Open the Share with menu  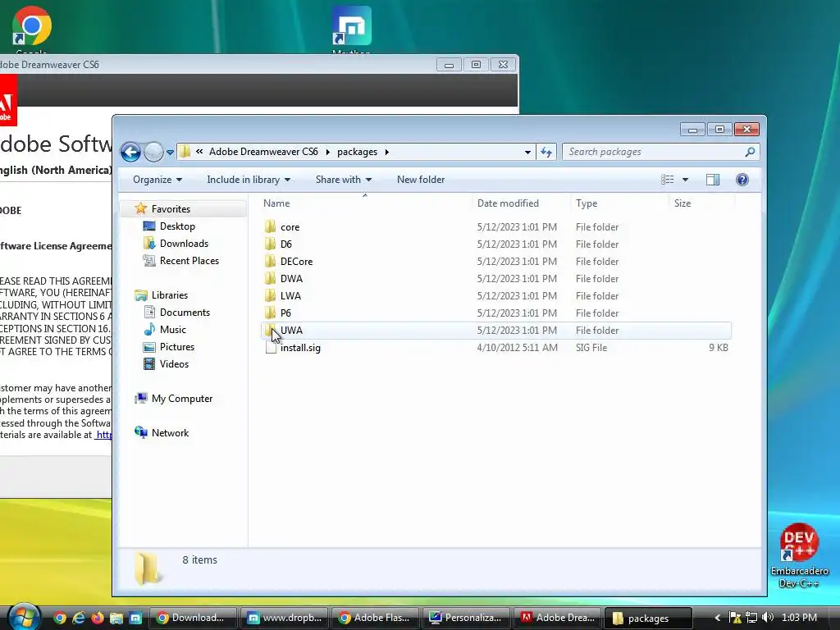tap(344, 180)
